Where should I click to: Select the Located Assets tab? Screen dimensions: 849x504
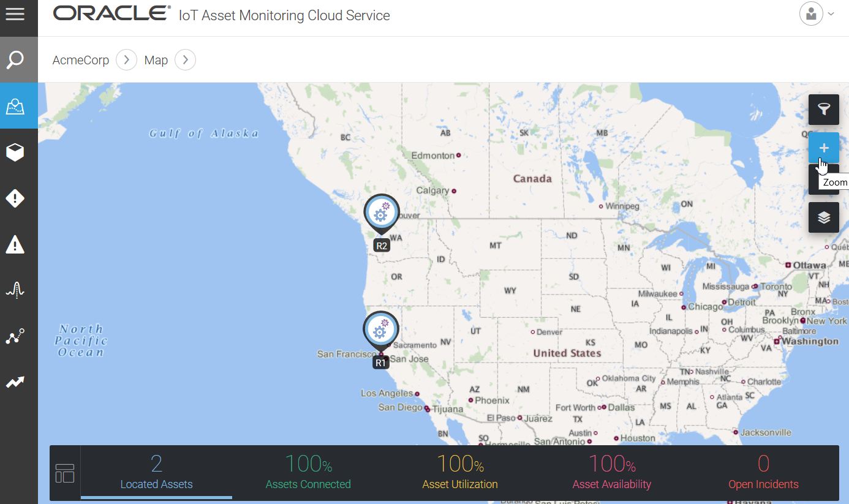click(156, 473)
